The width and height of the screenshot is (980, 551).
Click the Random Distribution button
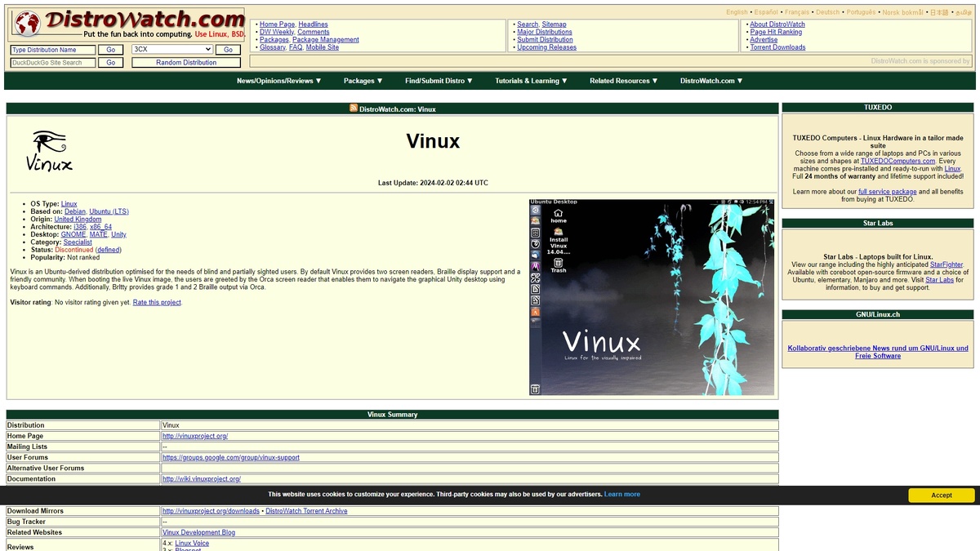pyautogui.click(x=186, y=62)
